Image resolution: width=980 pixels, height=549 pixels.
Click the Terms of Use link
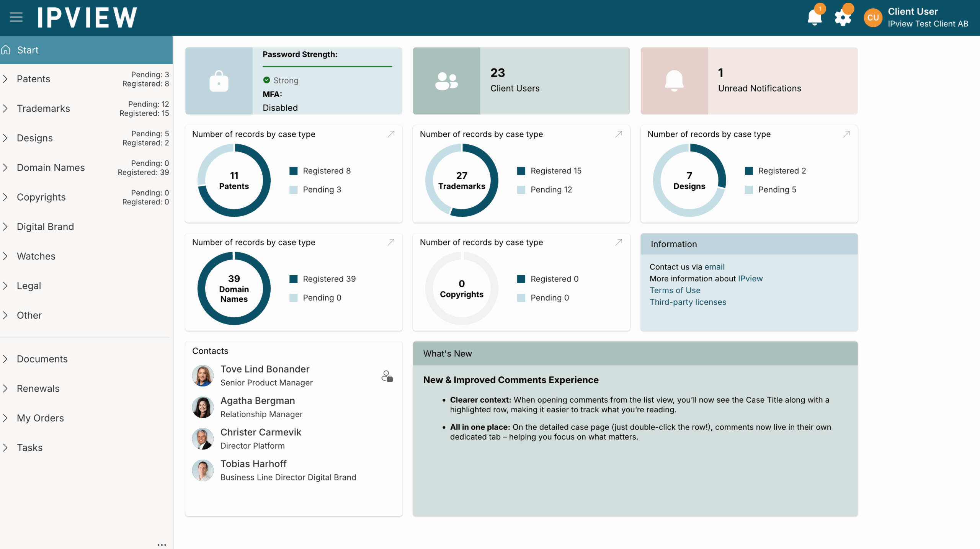(x=675, y=290)
